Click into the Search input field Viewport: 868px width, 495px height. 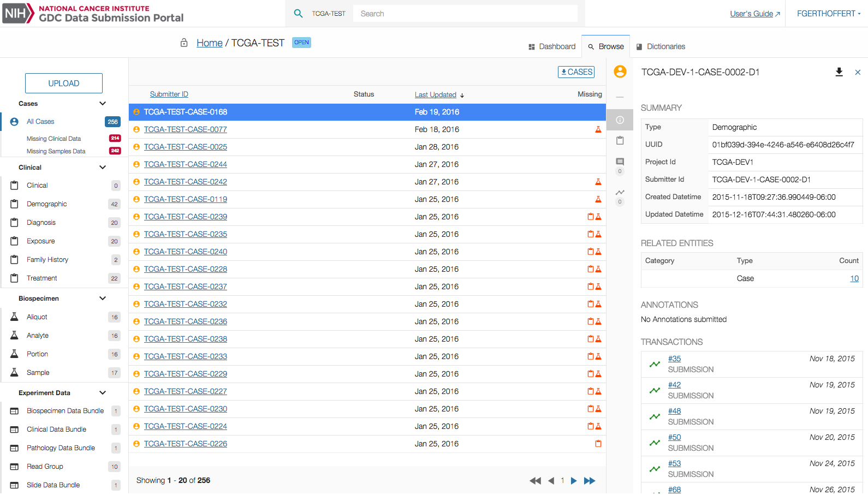(x=465, y=14)
